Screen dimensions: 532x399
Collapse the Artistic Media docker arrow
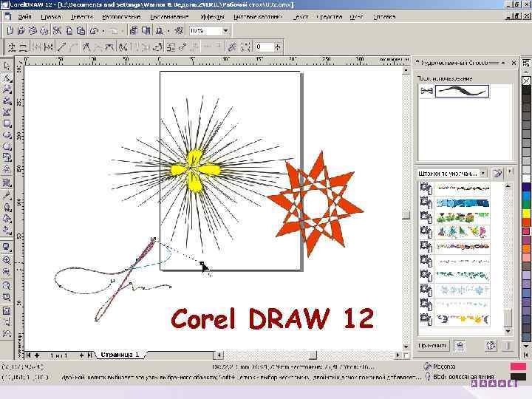click(503, 63)
